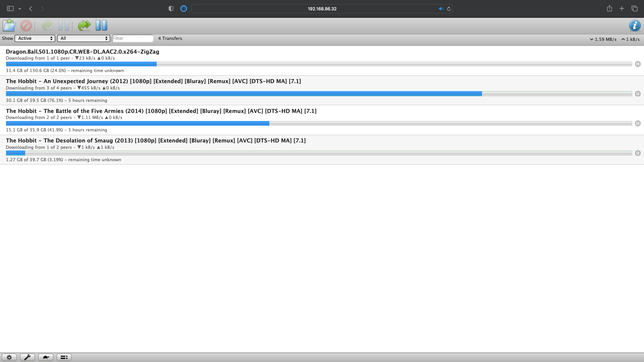Toggle compact view button in footer
The image size is (644, 362).
64,357
